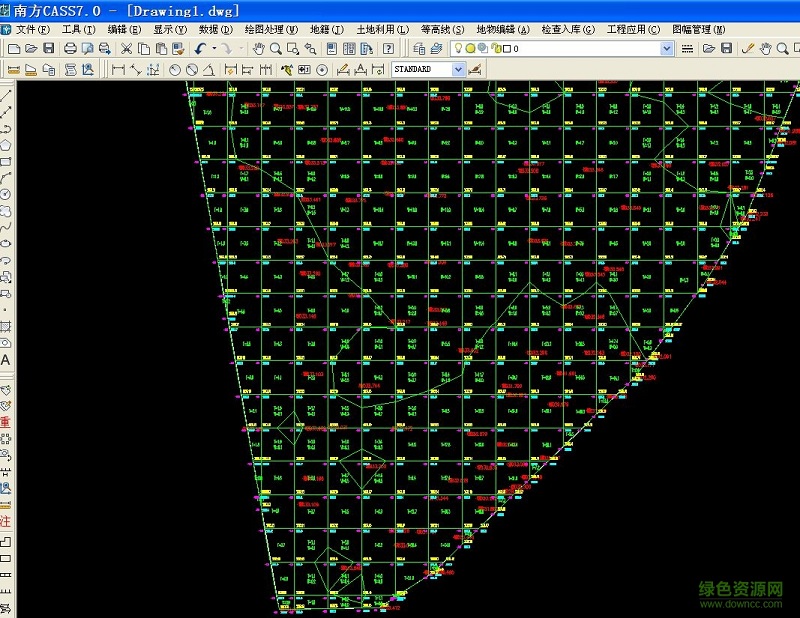Open the 文件(F) menu
The image size is (800, 618).
[x=32, y=30]
